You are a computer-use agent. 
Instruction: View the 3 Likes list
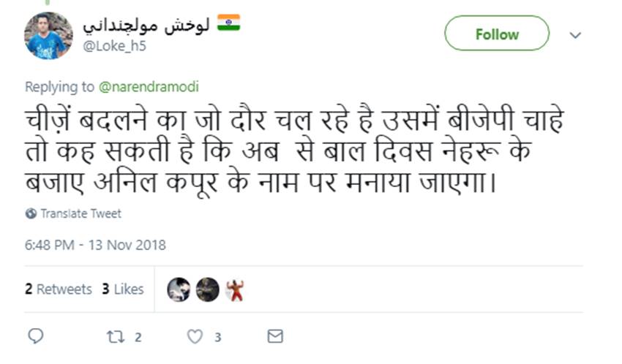point(122,289)
